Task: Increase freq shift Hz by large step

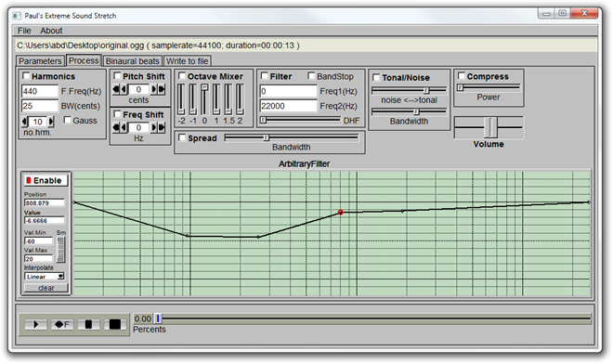Action: click(x=162, y=127)
